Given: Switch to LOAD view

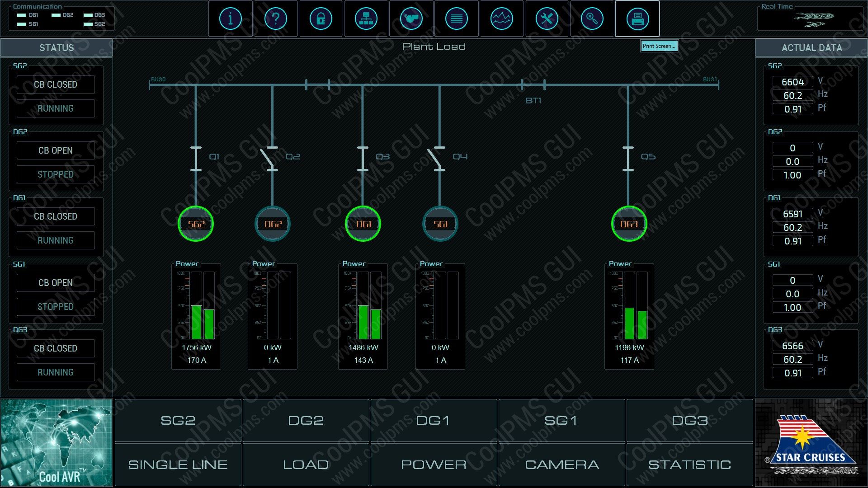Looking at the screenshot, I should point(306,465).
